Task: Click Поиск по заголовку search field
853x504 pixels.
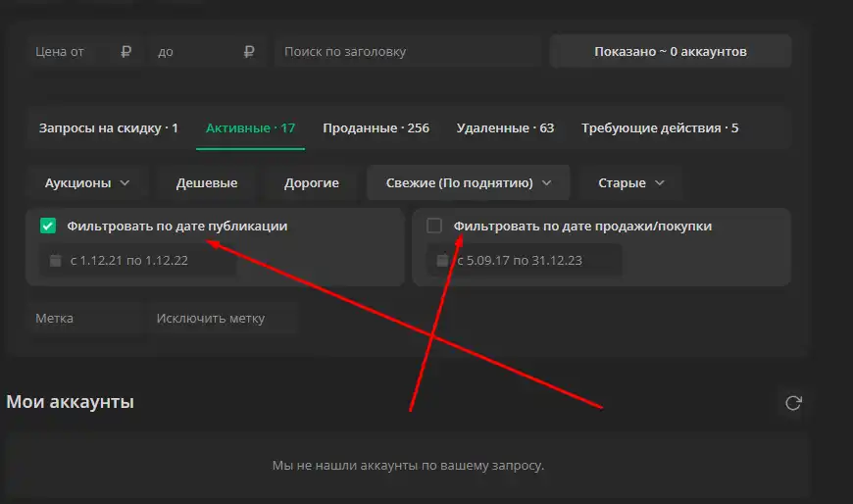Action: pyautogui.click(x=409, y=52)
